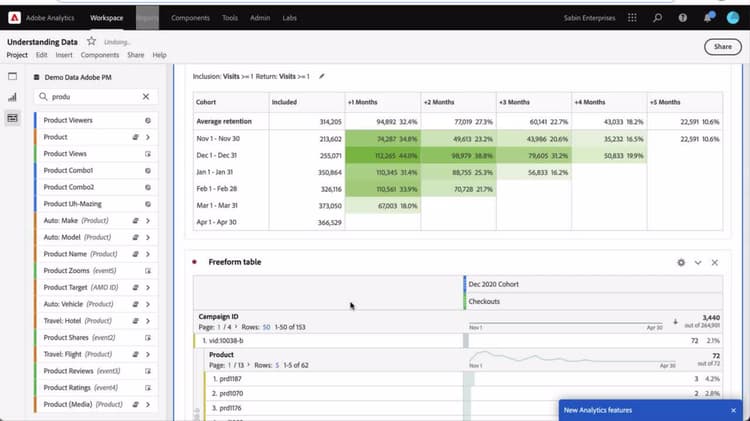Open the user profile avatar
750x421 pixels.
click(733, 18)
